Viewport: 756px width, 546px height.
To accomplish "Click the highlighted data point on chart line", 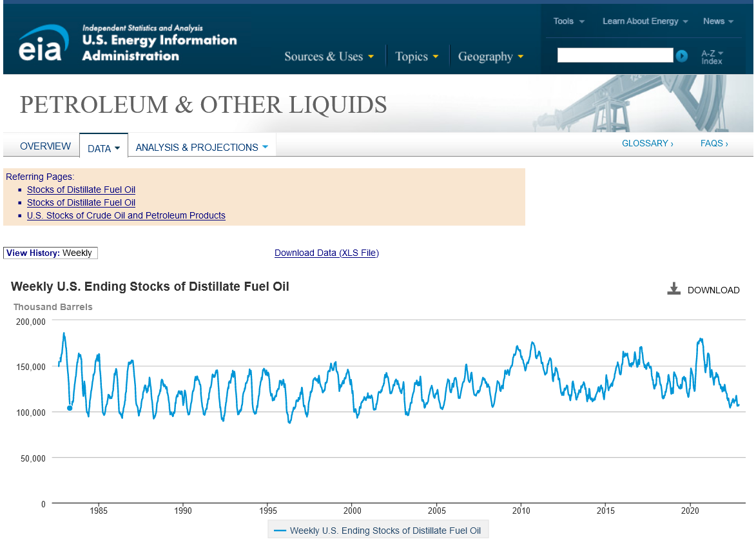I will pyautogui.click(x=70, y=407).
